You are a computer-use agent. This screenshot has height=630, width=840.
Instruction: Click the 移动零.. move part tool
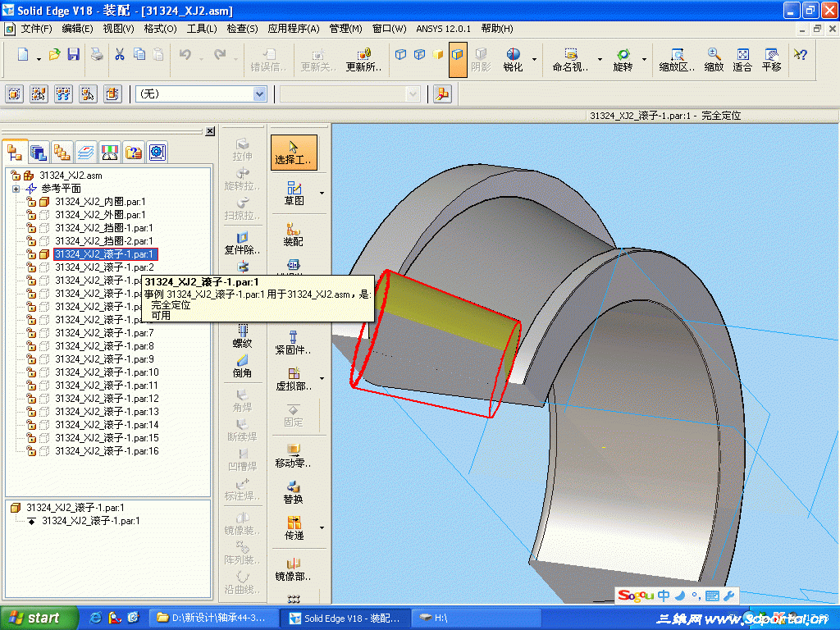293,456
